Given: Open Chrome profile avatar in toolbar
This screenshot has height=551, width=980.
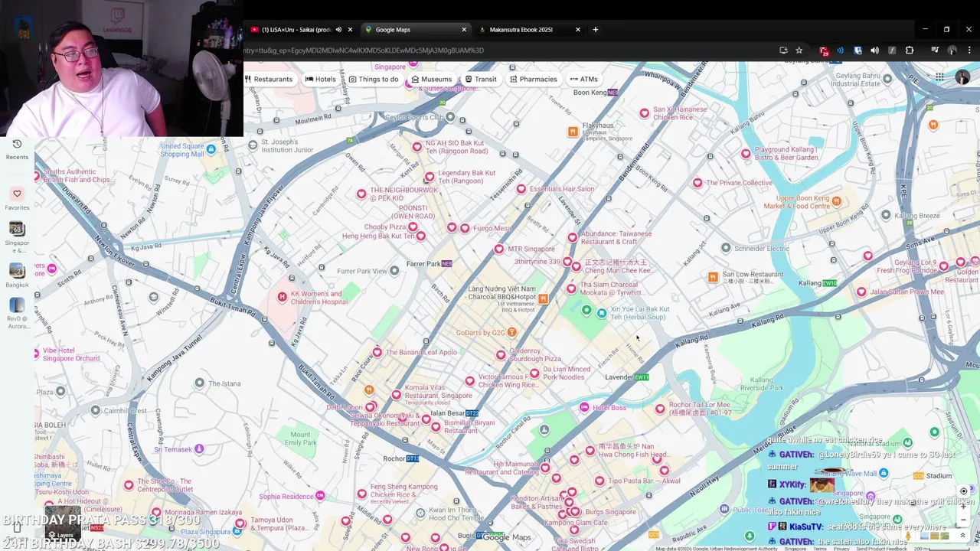Looking at the screenshot, I should click(952, 51).
